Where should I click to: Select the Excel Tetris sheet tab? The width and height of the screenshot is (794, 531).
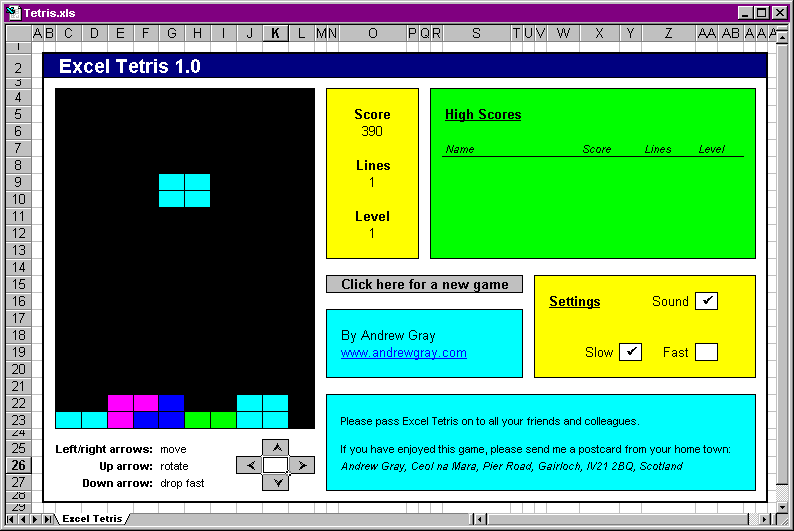pyautogui.click(x=92, y=519)
